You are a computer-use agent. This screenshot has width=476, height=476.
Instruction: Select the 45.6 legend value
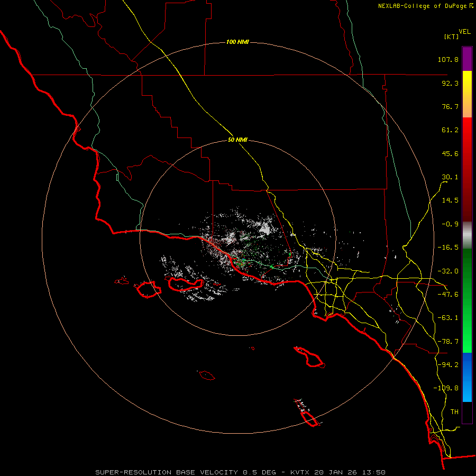450,153
